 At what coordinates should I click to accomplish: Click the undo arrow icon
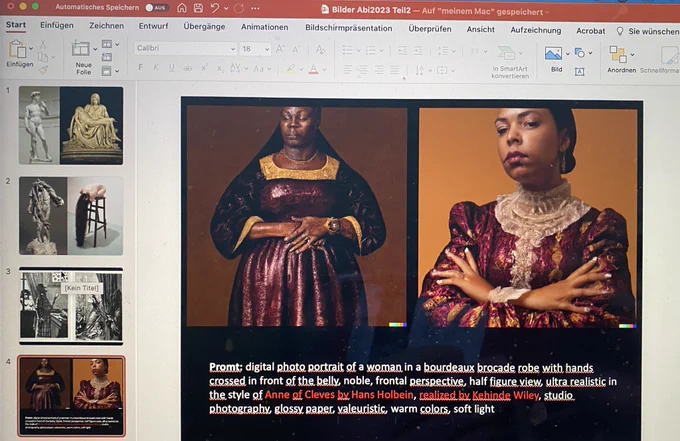tap(215, 8)
